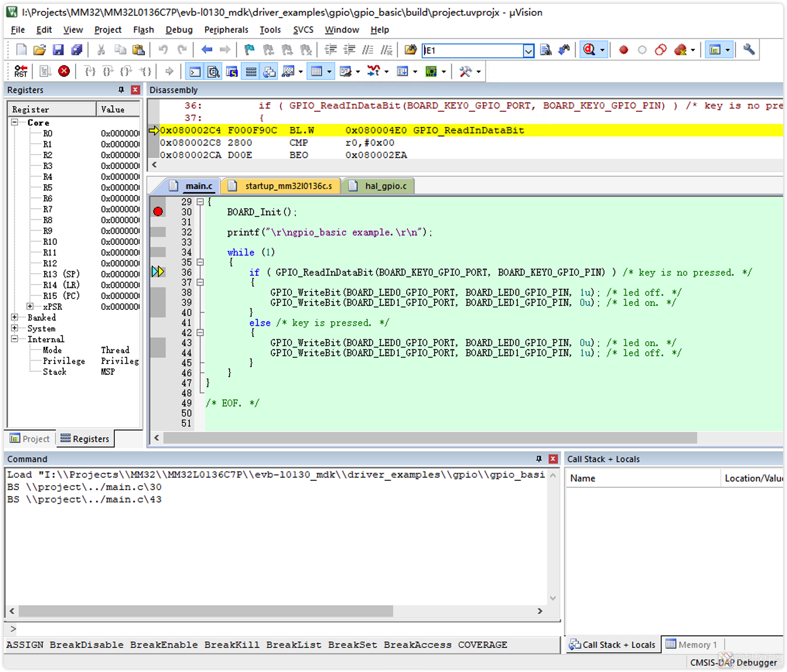Step out of current function icon
Screen dimensions: 787x672
[x=126, y=71]
